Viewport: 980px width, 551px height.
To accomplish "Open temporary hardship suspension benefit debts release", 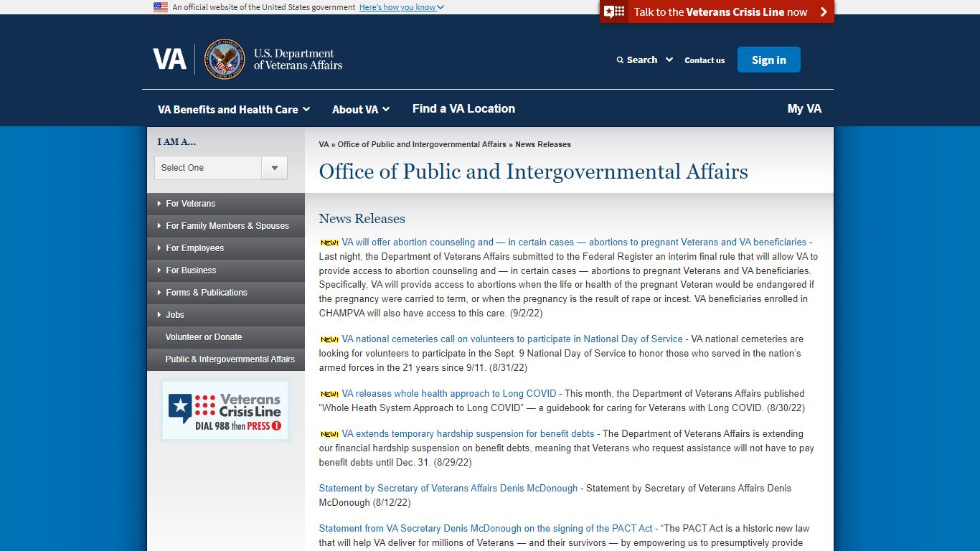I will pos(468,434).
